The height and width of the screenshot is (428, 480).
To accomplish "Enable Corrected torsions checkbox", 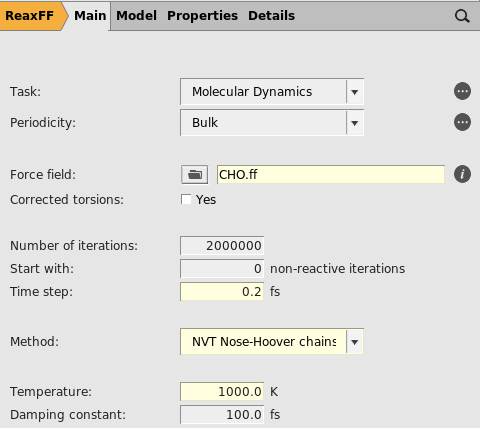I will click(186, 199).
